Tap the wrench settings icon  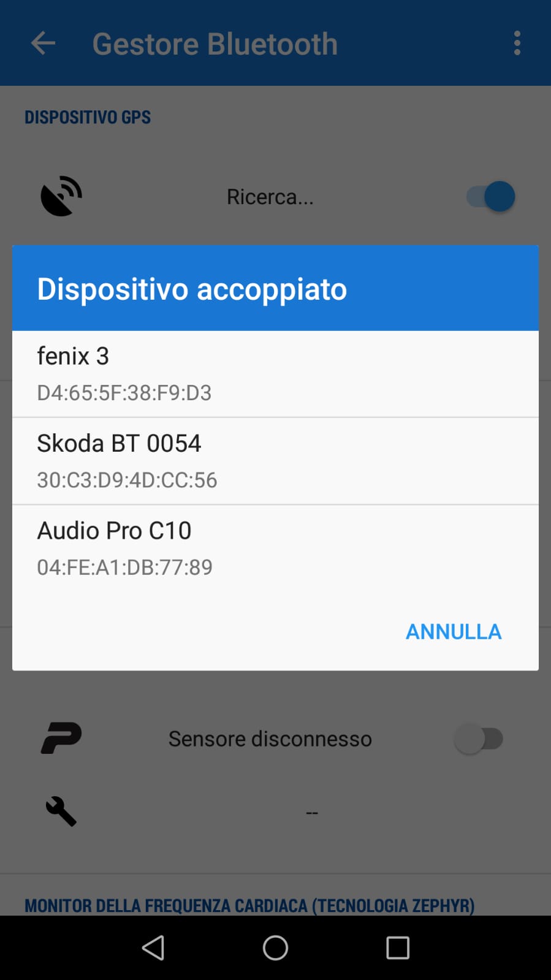[61, 811]
